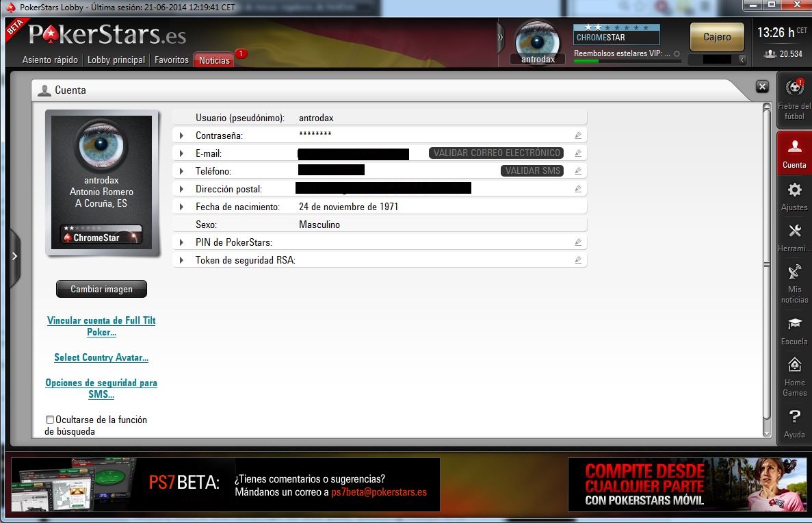Close the Cuenta panel with X
The image size is (812, 523).
(762, 86)
